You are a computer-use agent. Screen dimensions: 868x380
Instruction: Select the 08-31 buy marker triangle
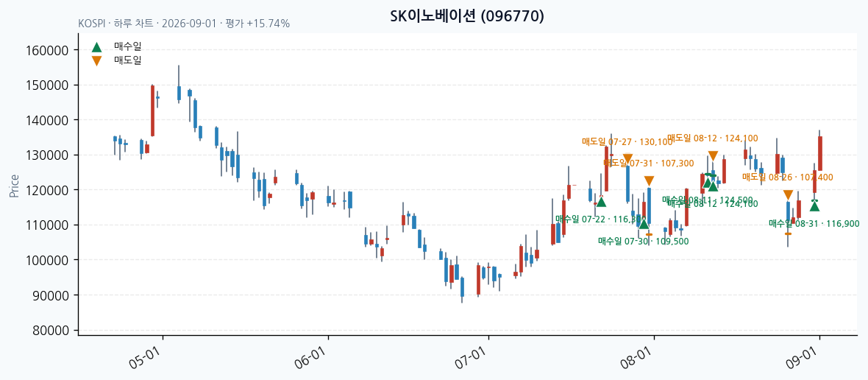814,206
